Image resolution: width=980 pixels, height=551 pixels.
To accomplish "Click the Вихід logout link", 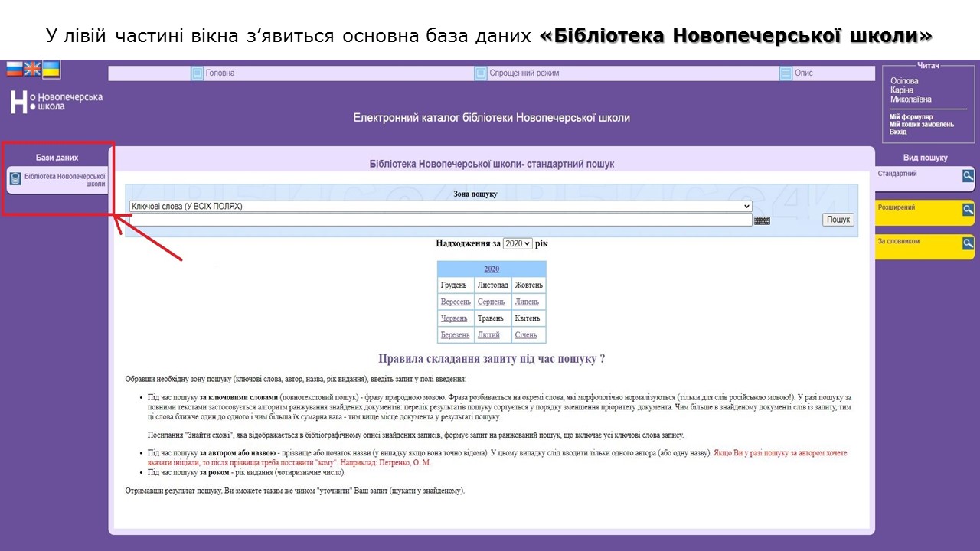I will [898, 132].
